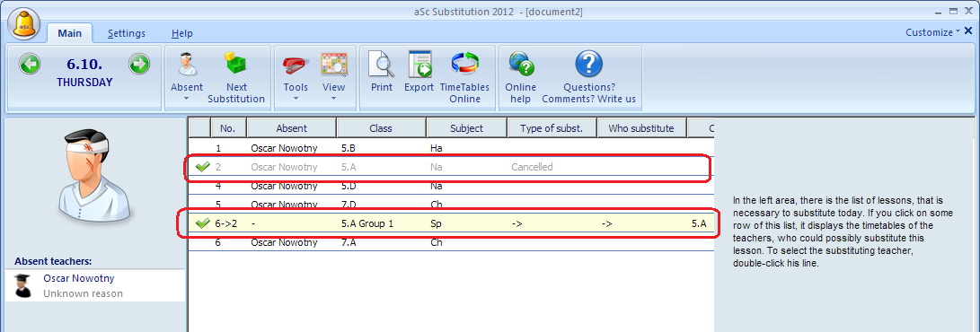
Task: Expand the Absent dropdown arrow
Action: point(186,99)
